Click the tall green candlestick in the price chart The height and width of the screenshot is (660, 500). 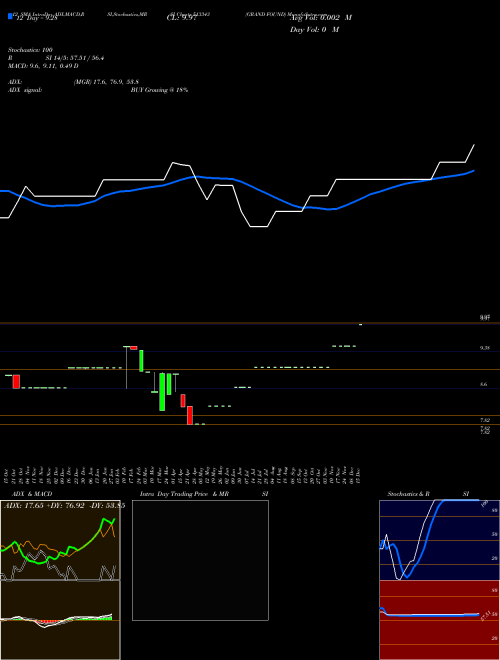(162, 391)
